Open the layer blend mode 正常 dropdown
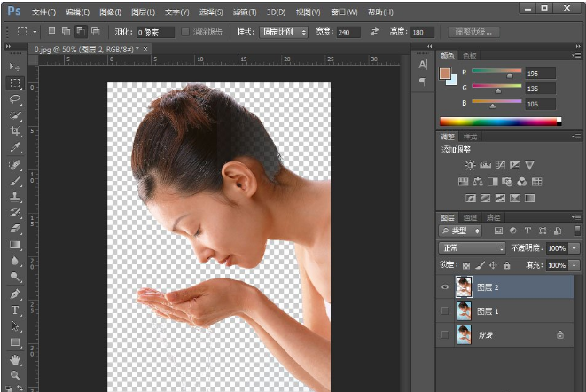Image resolution: width=586 pixels, height=392 pixels. point(473,248)
